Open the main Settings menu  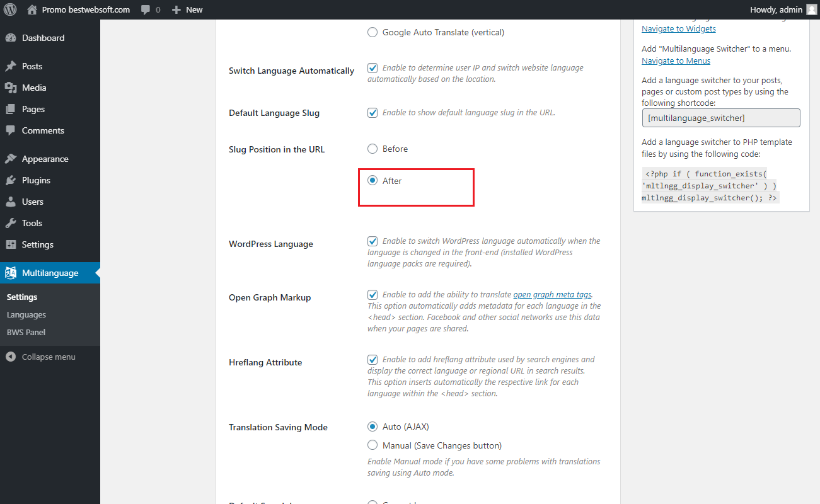(x=50, y=244)
